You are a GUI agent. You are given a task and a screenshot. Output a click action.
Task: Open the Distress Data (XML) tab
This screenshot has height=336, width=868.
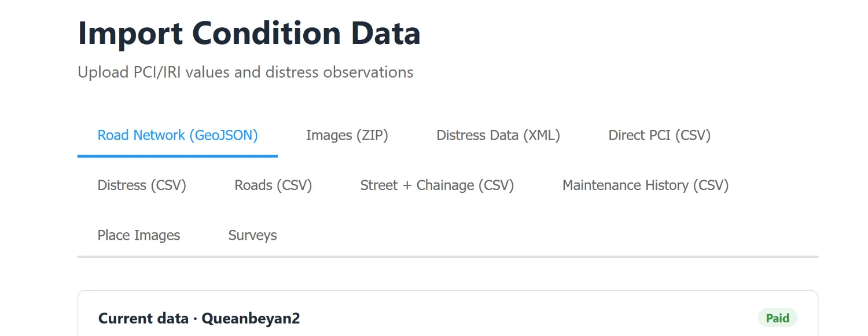pyautogui.click(x=498, y=136)
